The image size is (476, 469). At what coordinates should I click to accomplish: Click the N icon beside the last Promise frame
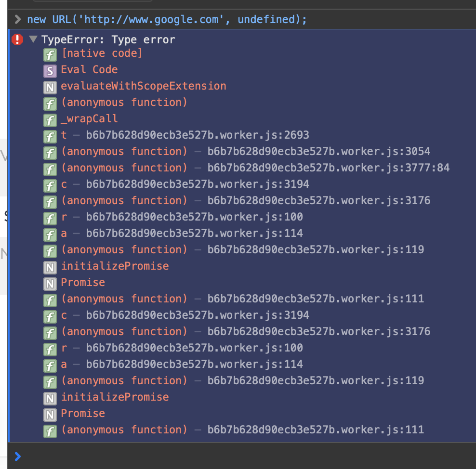tap(50, 415)
